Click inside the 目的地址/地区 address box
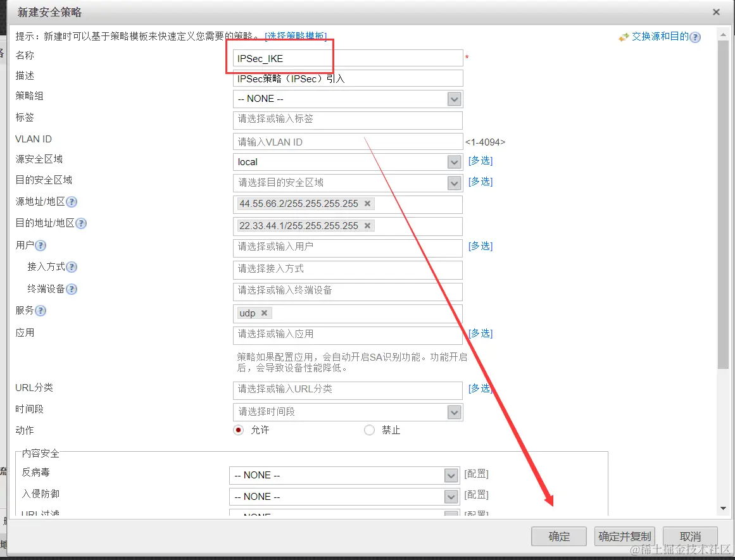This screenshot has height=560, width=735. click(348, 227)
